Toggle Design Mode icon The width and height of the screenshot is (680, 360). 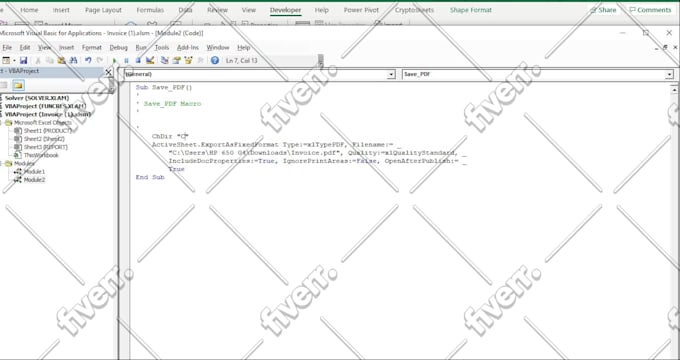[150, 60]
